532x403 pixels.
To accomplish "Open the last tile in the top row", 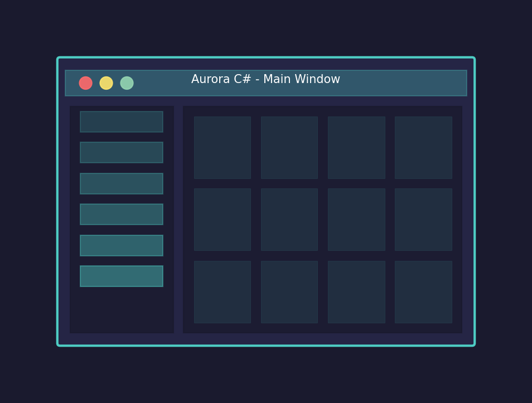I will coord(423,148).
